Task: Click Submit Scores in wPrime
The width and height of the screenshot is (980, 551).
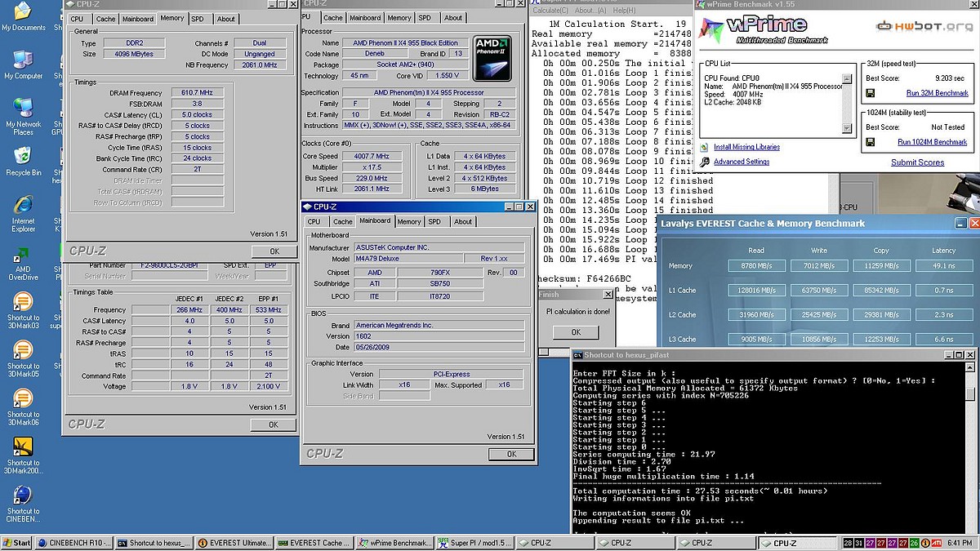Action: (917, 162)
